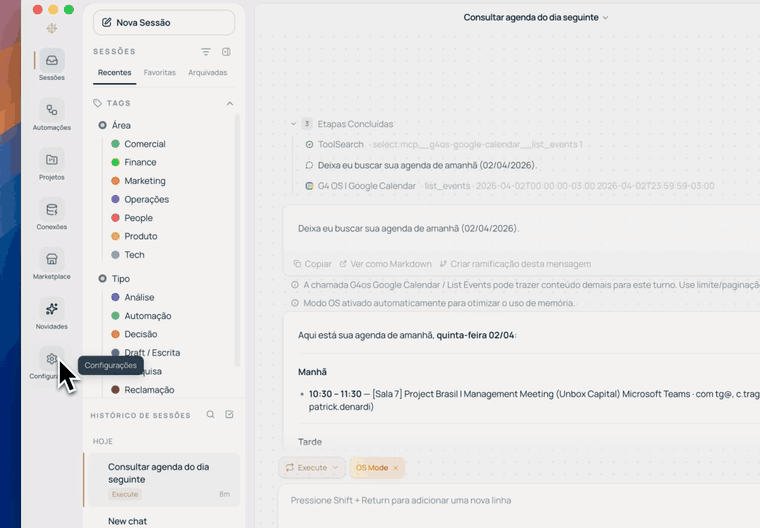760x528 pixels.
Task: Switch to the Arquivadas tab
Action: tap(207, 73)
